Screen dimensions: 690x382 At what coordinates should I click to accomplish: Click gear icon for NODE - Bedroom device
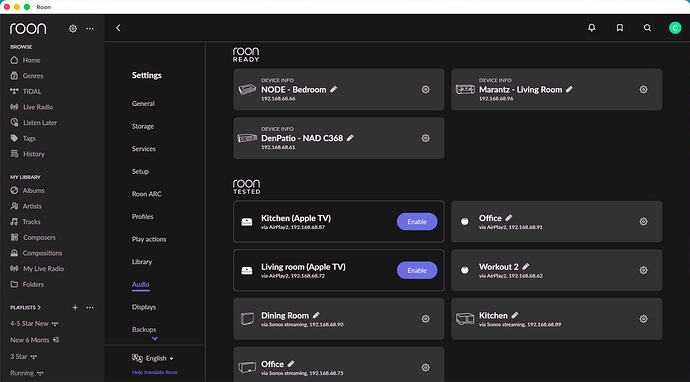[x=426, y=89]
